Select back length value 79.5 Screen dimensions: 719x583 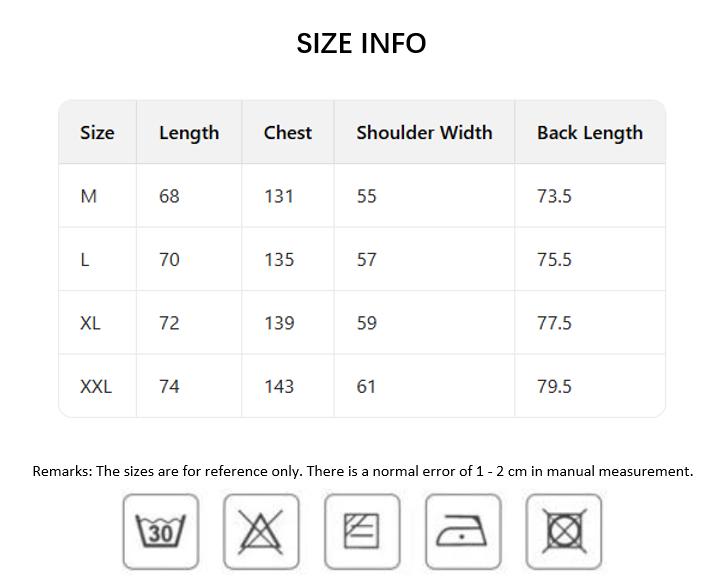(x=554, y=386)
